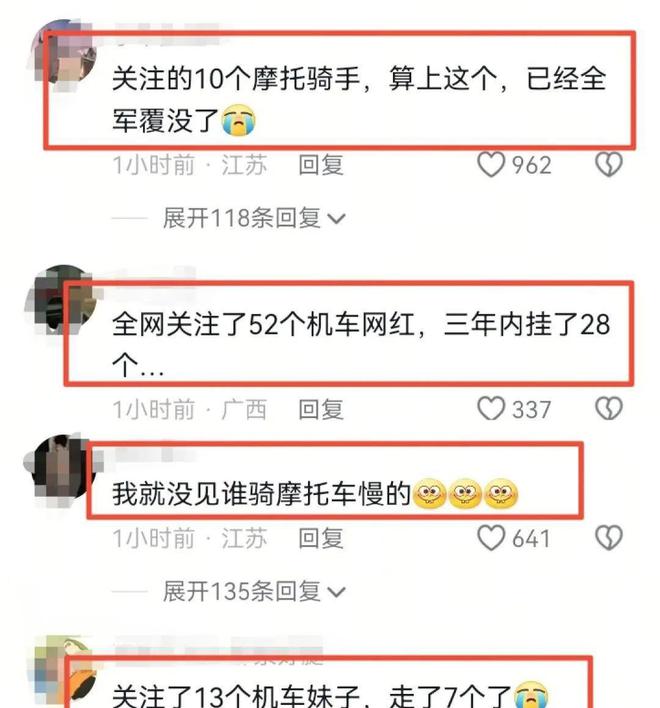Tap the blurred username above the first comment

click(167, 34)
